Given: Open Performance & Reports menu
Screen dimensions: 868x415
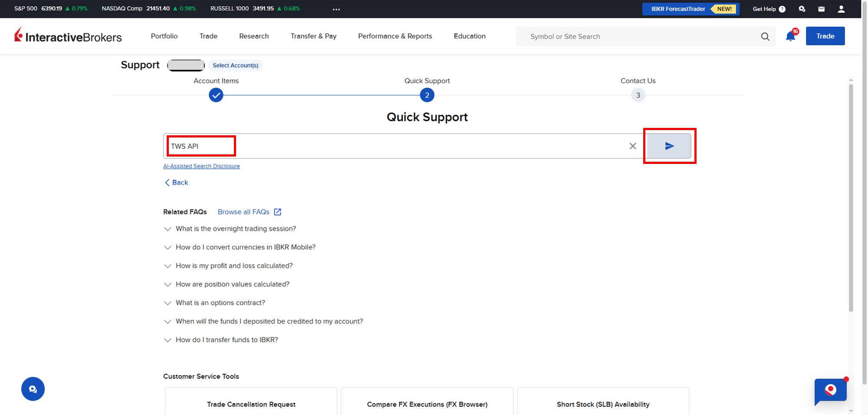Looking at the screenshot, I should (x=395, y=36).
